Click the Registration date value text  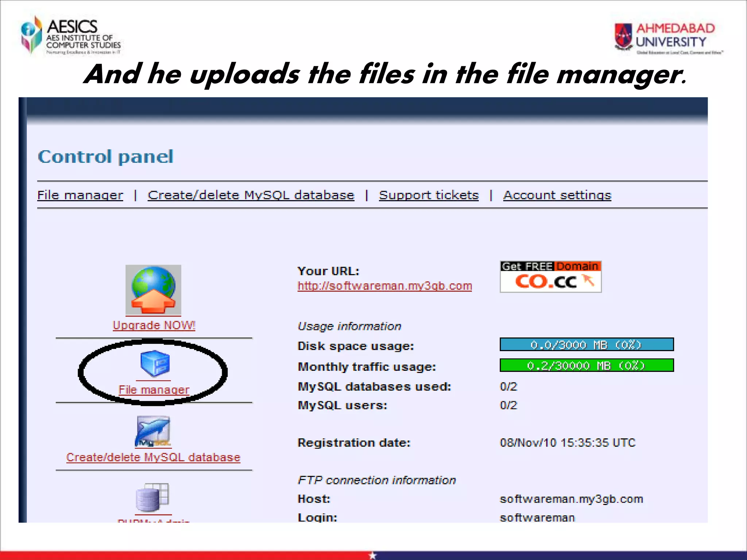568,443
